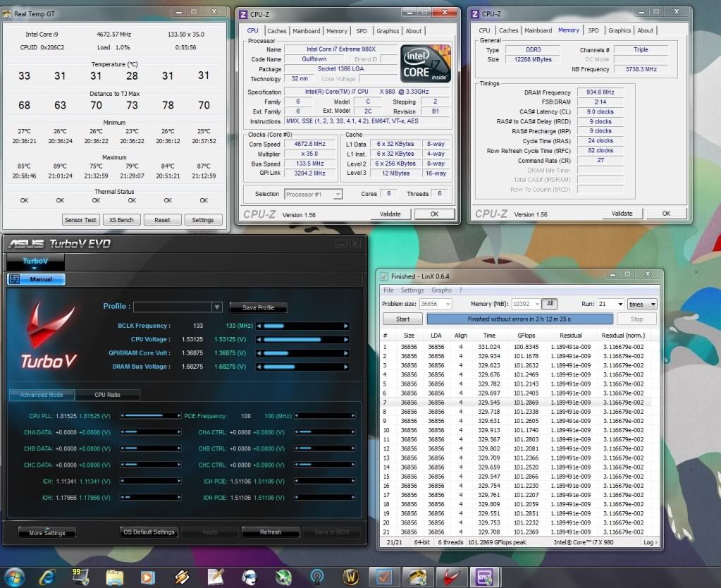Click Reset in Real Temp

(162, 220)
